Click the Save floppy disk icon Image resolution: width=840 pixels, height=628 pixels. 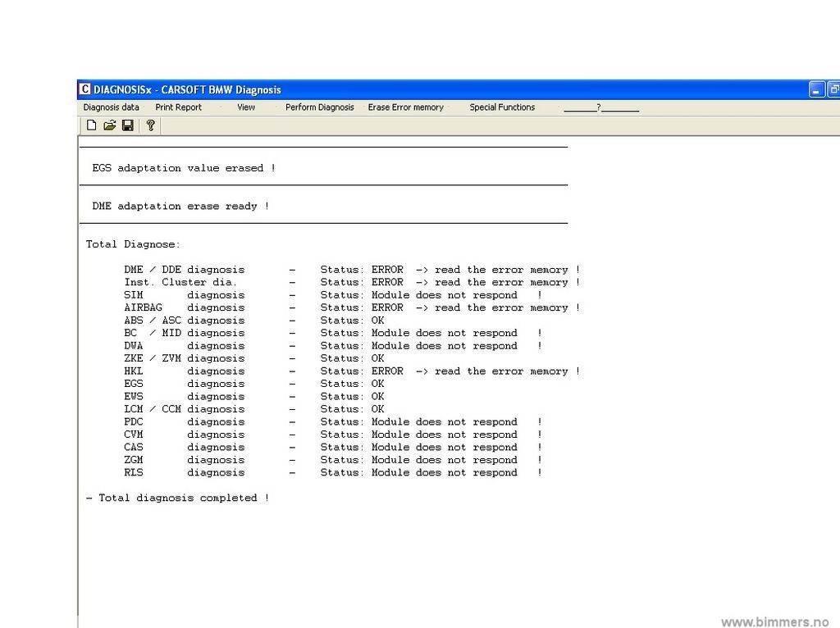point(127,125)
